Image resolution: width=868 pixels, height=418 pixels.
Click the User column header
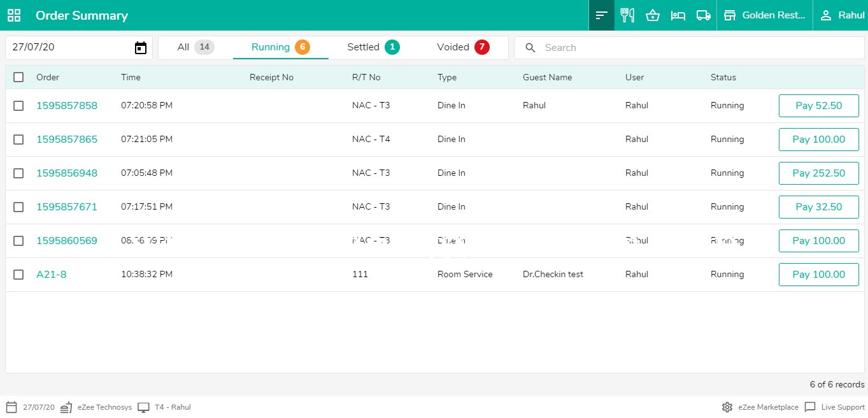635,77
